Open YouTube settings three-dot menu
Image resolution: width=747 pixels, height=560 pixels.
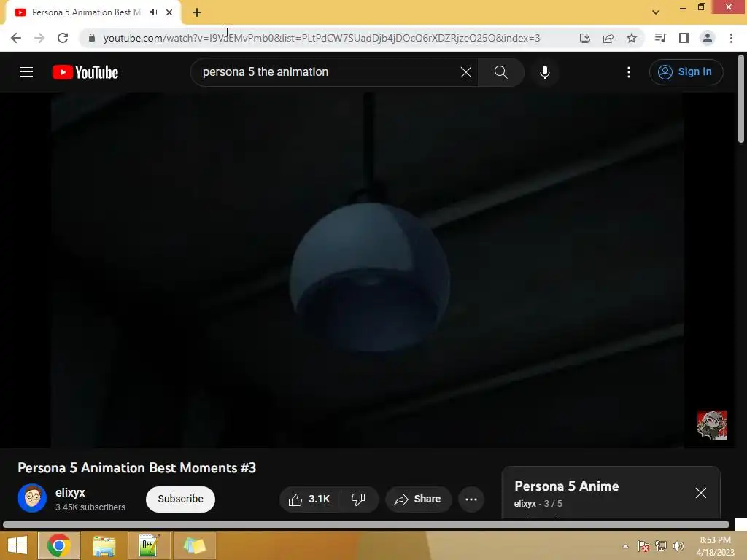(x=629, y=72)
